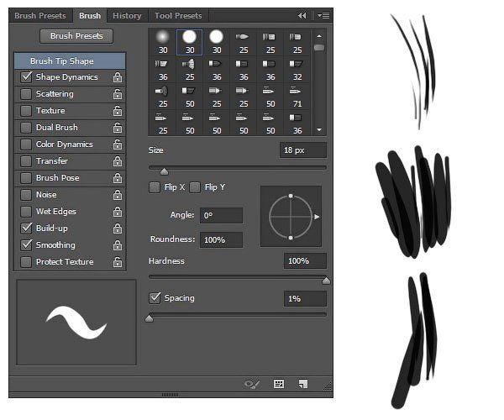Enable the Protect Texture checkbox
504x420 pixels.
(x=26, y=262)
